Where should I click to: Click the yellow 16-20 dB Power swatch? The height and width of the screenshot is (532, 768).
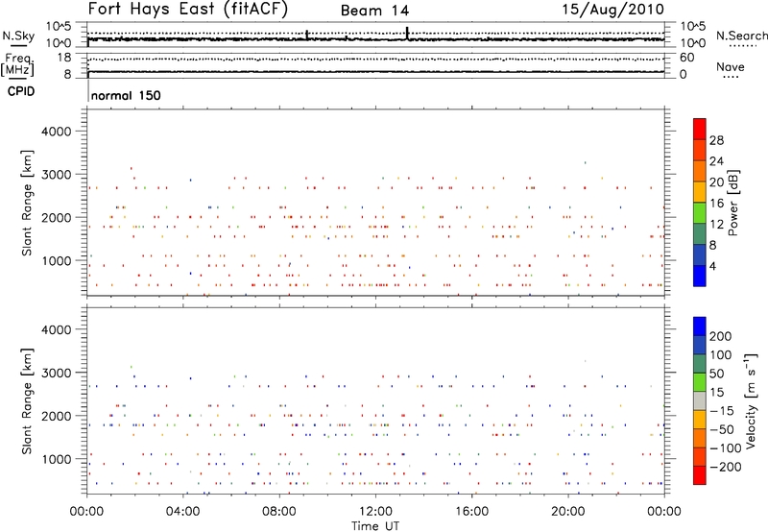click(700, 191)
